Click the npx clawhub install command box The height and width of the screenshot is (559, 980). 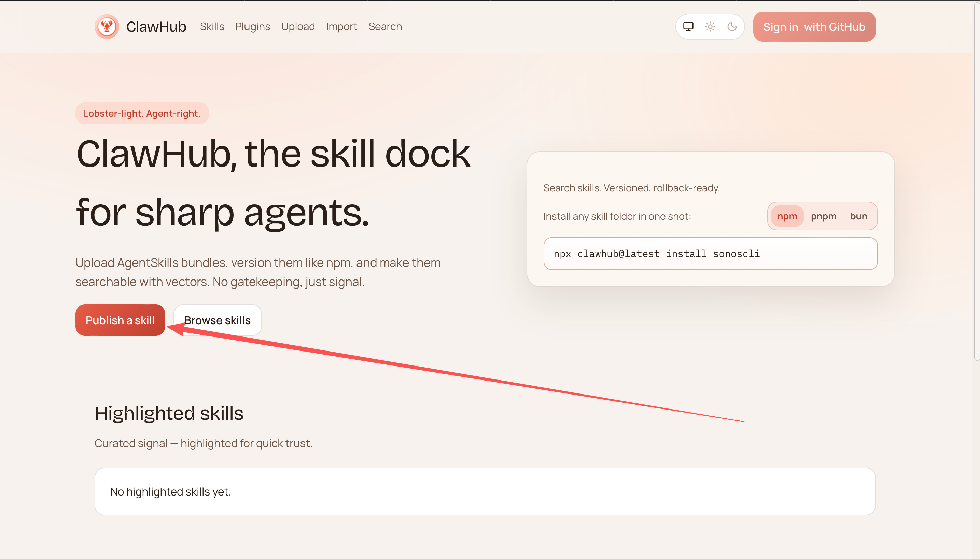[710, 253]
